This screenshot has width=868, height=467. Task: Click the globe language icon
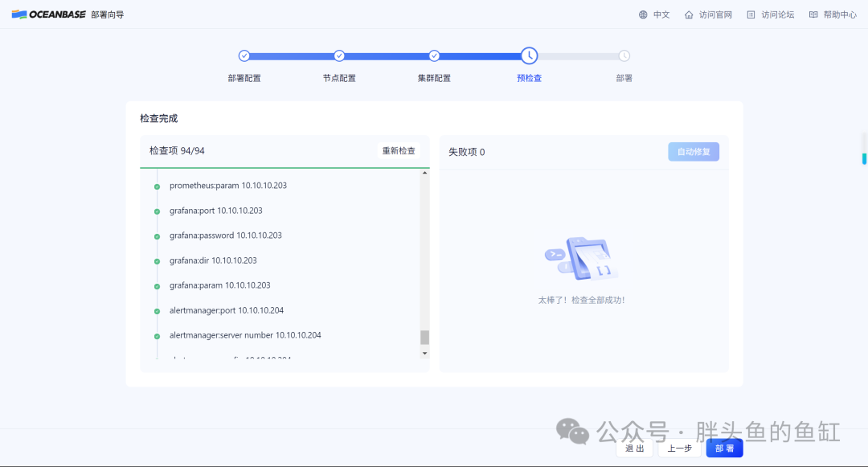[x=643, y=15]
